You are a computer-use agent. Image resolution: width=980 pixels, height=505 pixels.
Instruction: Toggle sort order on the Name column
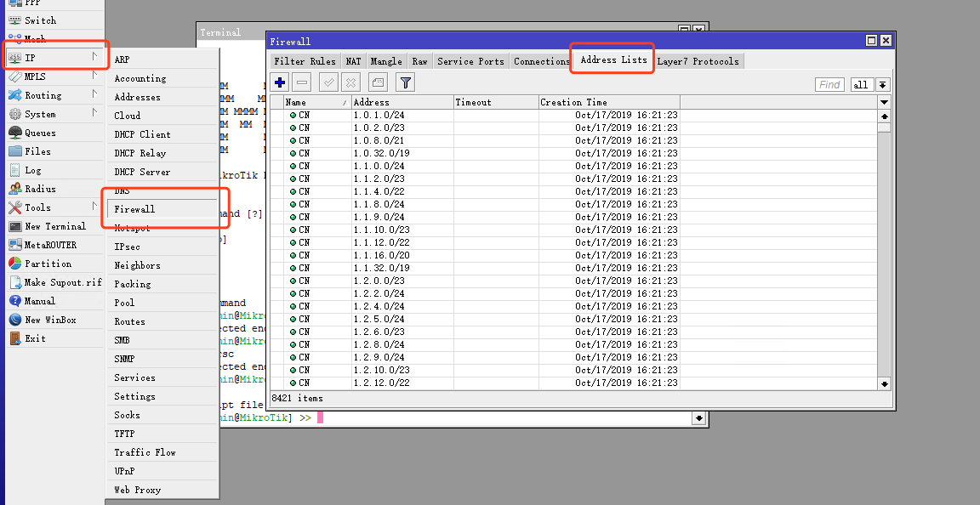point(298,101)
